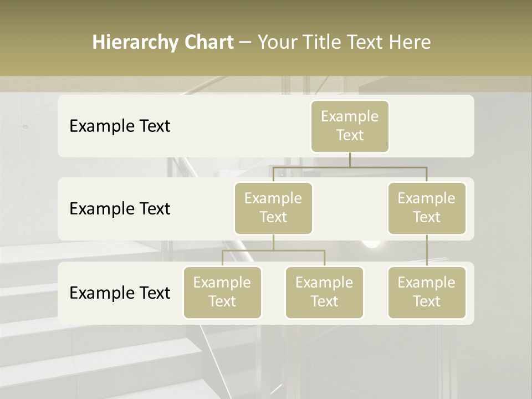Click the left box in the second level
The height and width of the screenshot is (399, 532).
tap(273, 208)
